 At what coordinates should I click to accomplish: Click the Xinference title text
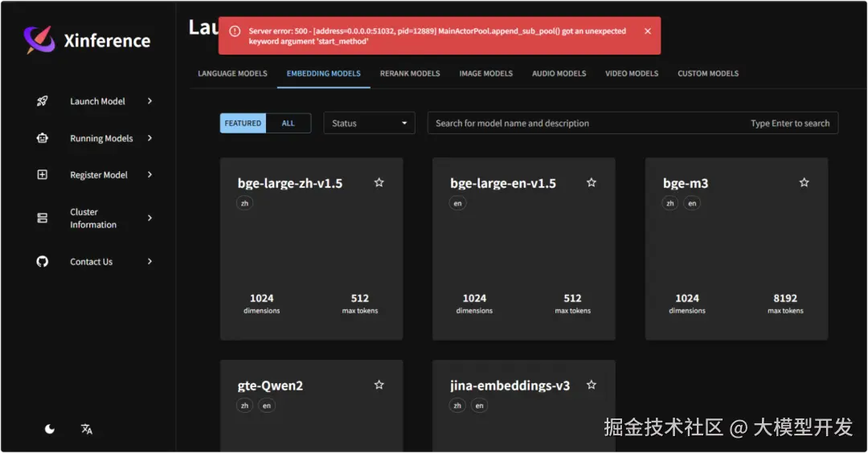(x=107, y=40)
